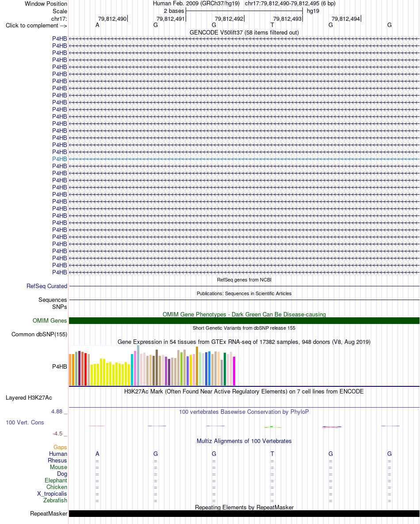Click 'Short Genetic Variants from dbSNP release 155' title

click(244, 328)
